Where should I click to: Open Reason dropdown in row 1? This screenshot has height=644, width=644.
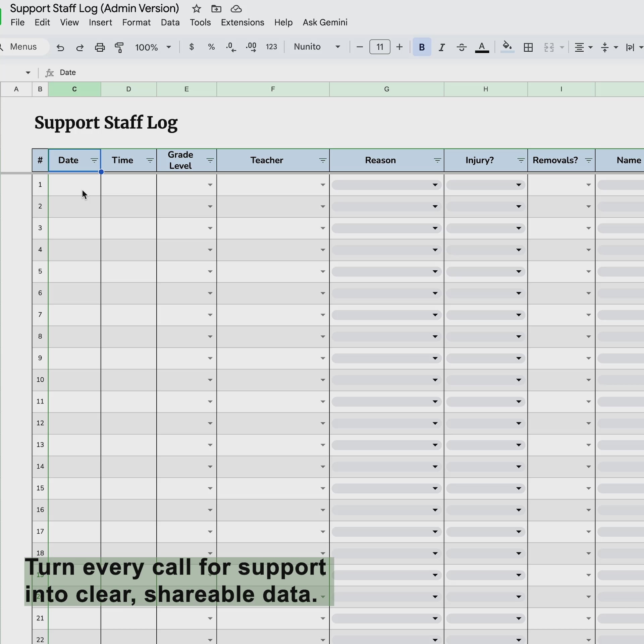(435, 185)
